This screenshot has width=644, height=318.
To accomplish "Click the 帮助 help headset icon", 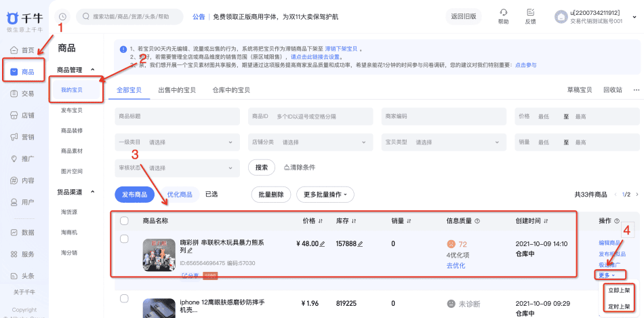I will coord(503,12).
